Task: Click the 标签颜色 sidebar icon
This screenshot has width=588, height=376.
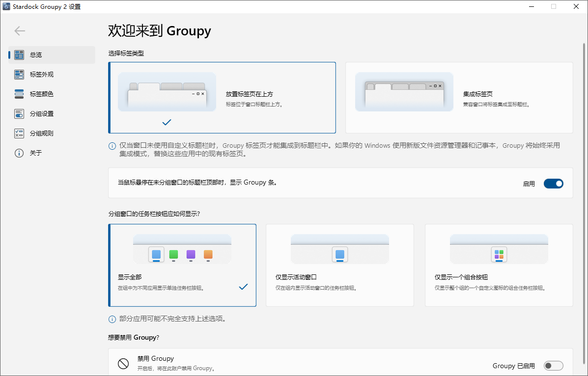Action: click(x=19, y=94)
